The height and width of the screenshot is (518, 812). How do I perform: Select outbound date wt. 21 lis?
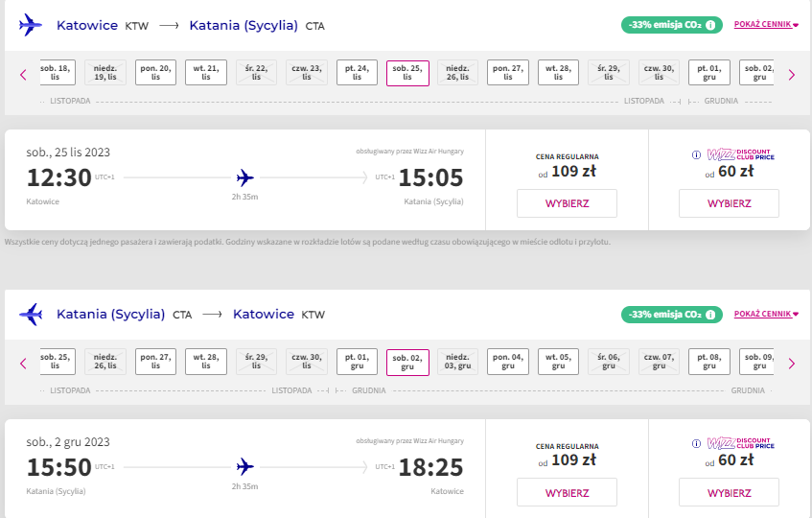206,73
